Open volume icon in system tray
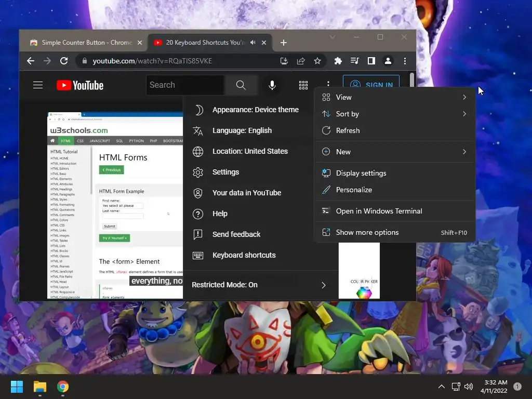The width and height of the screenshot is (532, 399). click(x=469, y=387)
